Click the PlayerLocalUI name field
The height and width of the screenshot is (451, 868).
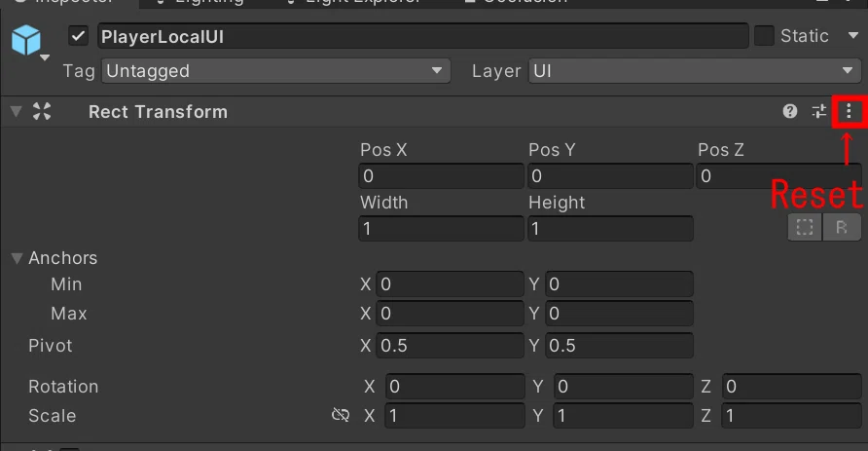pos(423,37)
